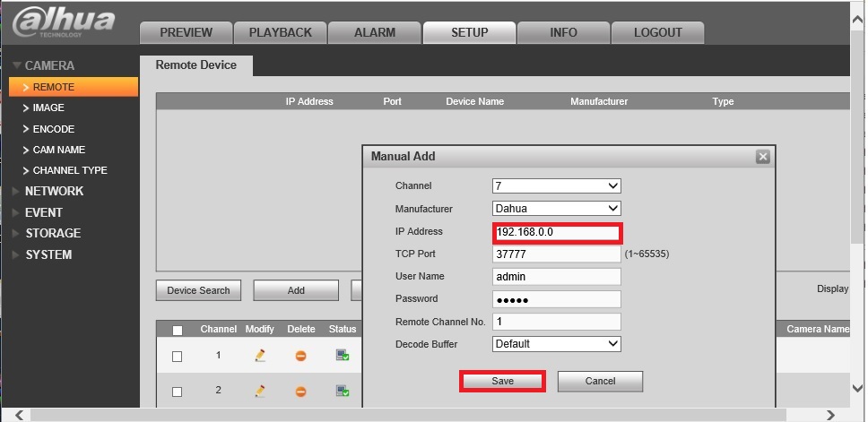Screen dimensions: 868x422
Task: Click the vertical scrollbar up arrow
Action: pyautogui.click(x=858, y=20)
